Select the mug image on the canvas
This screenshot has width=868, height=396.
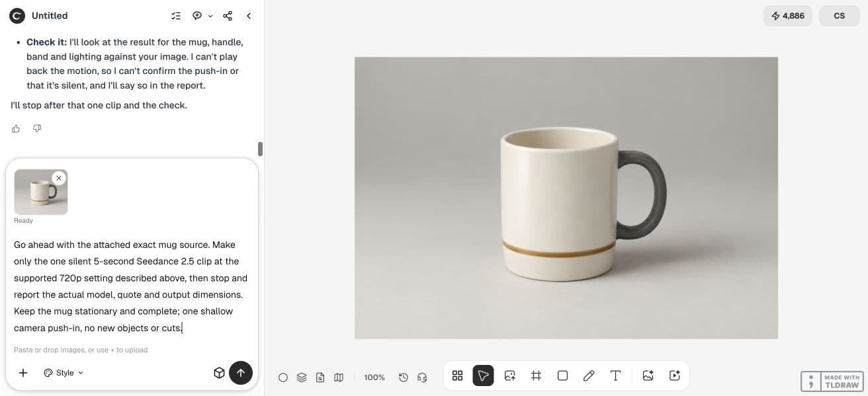[x=566, y=198]
